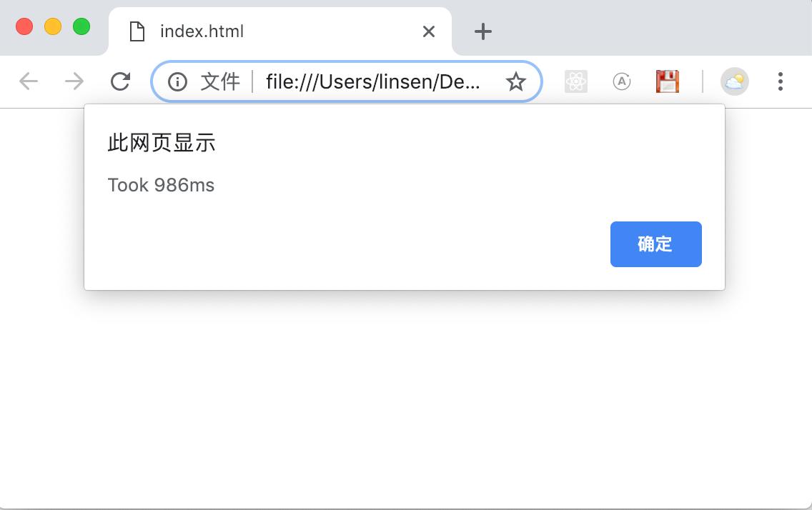Dismiss the dialog by clicking 确定
812x510 pixels.
[655, 244]
